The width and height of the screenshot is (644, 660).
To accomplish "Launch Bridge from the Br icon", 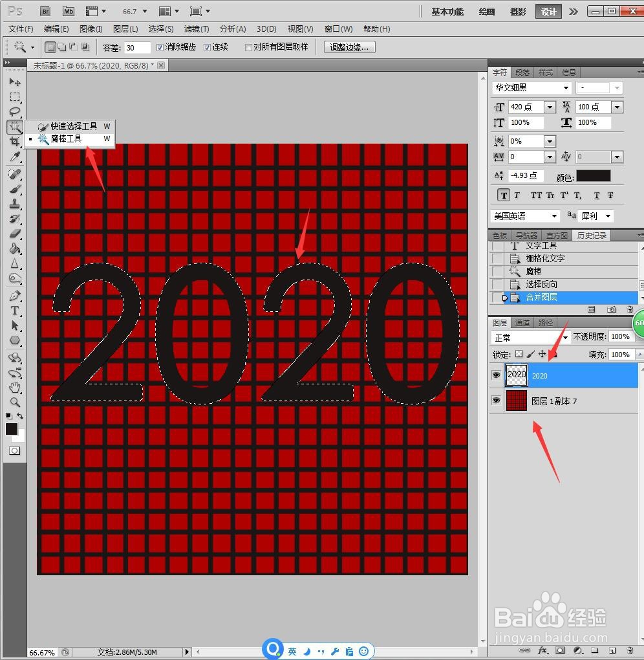I will (45, 12).
